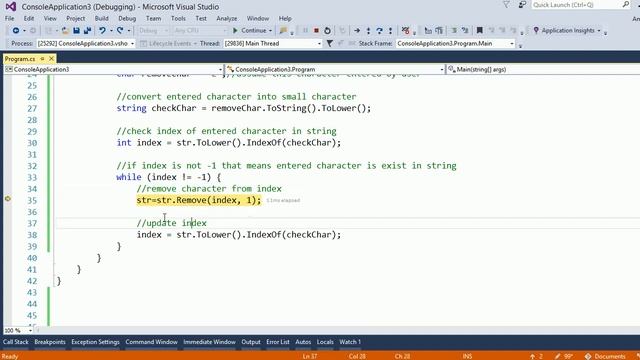Open the Locals panel tab

click(325, 342)
